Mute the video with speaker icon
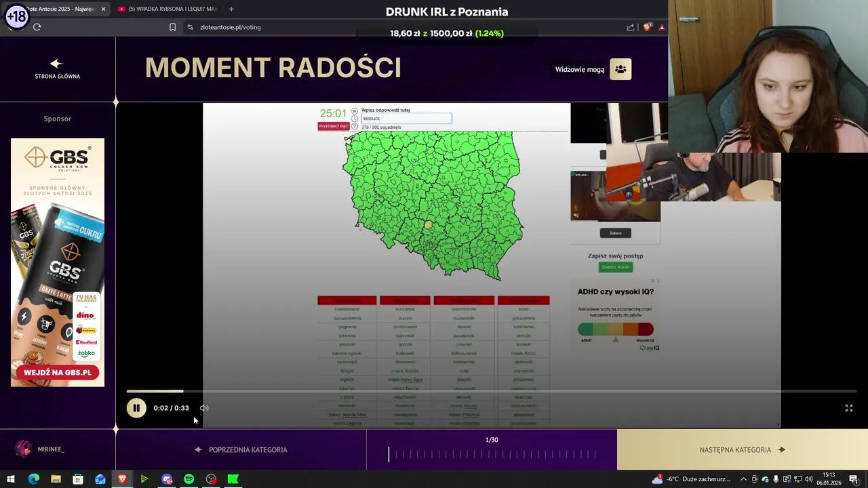 204,408
